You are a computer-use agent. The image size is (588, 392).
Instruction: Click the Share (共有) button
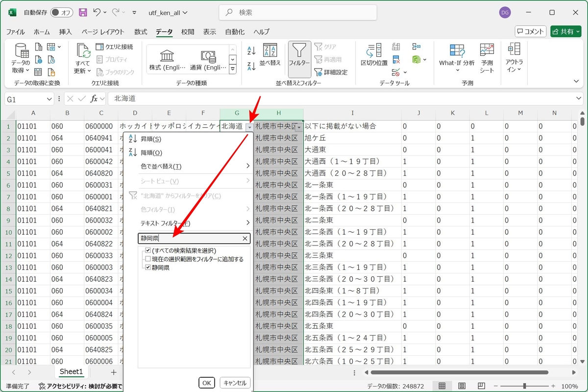click(x=566, y=31)
